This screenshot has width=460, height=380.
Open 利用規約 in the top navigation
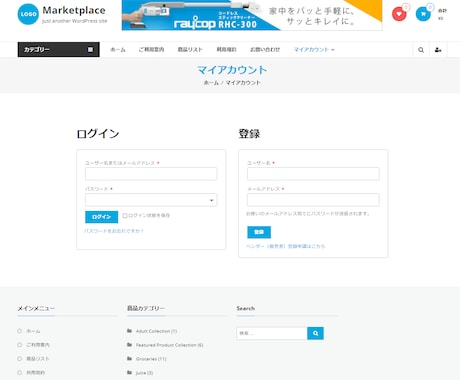click(226, 50)
